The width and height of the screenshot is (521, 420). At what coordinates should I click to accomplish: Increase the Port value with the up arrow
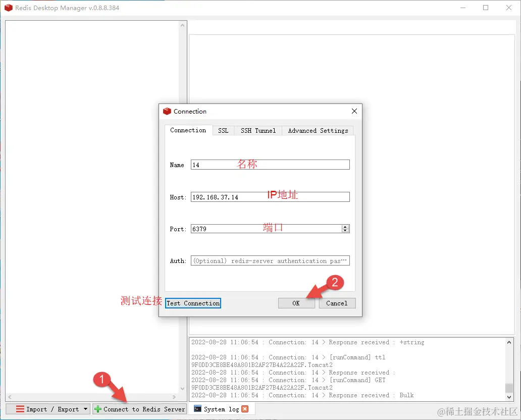point(345,227)
